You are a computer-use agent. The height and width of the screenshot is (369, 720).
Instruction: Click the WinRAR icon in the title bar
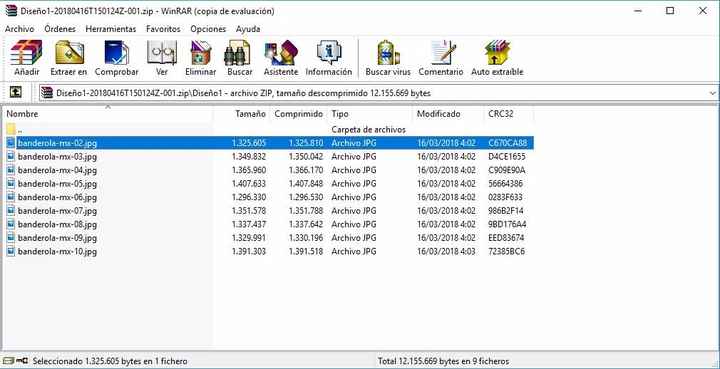[11, 11]
